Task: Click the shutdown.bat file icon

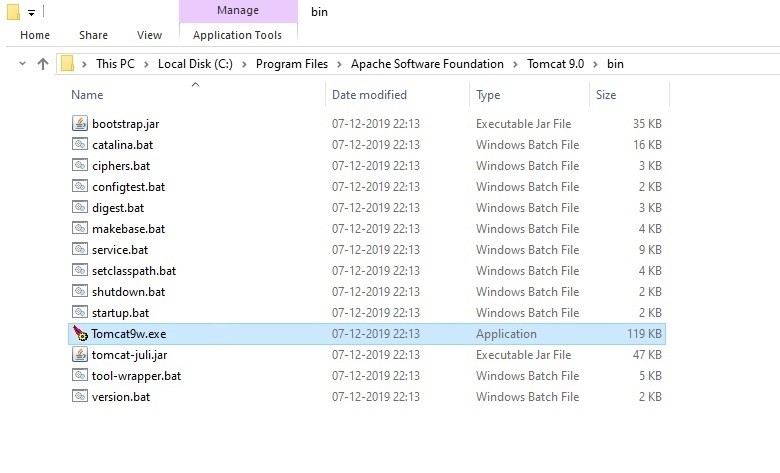Action: 80,291
